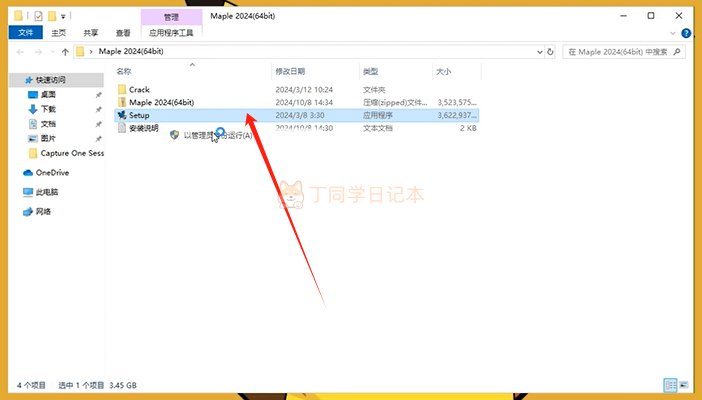Open the 文件 ribbon tab

(26, 32)
